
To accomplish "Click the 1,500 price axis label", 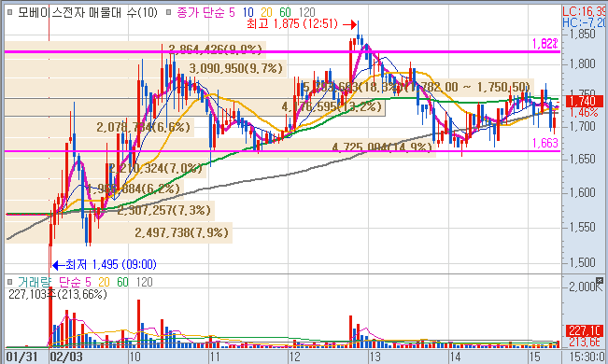I will tap(582, 262).
